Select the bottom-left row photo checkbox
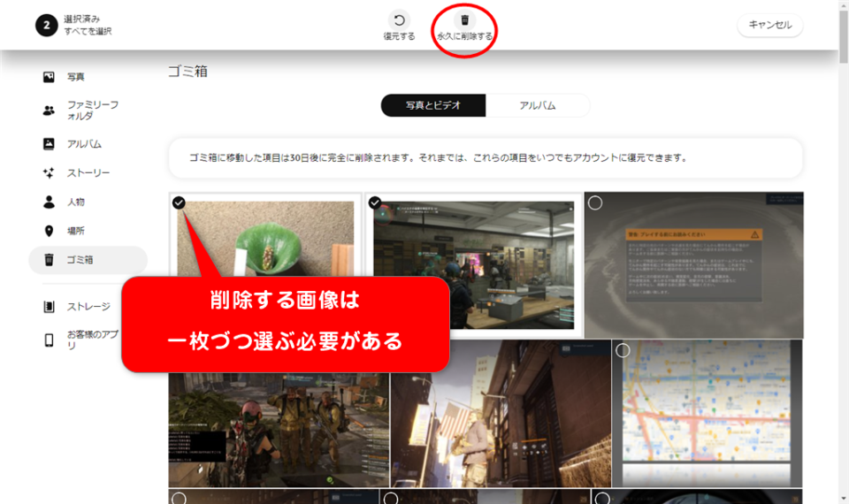This screenshot has width=849, height=504. tap(179, 498)
